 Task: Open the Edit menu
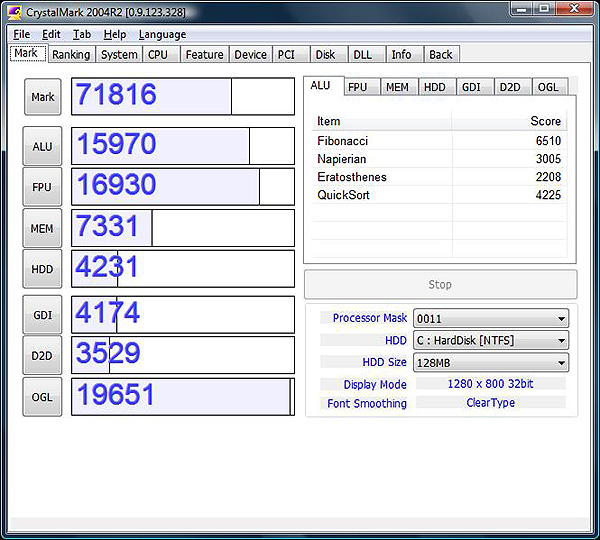point(51,34)
